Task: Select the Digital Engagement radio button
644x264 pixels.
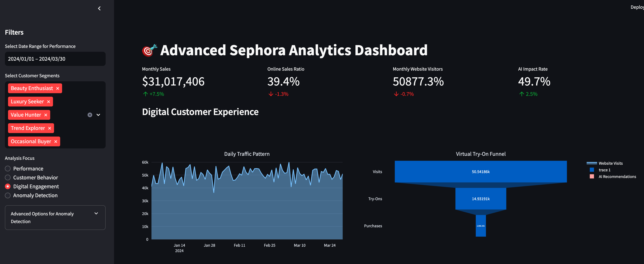Action: 8,187
